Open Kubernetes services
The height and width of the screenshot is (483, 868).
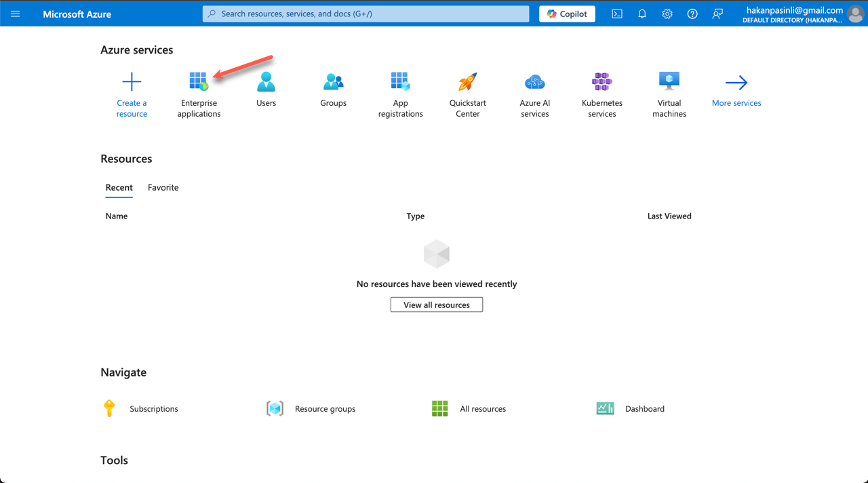(601, 92)
